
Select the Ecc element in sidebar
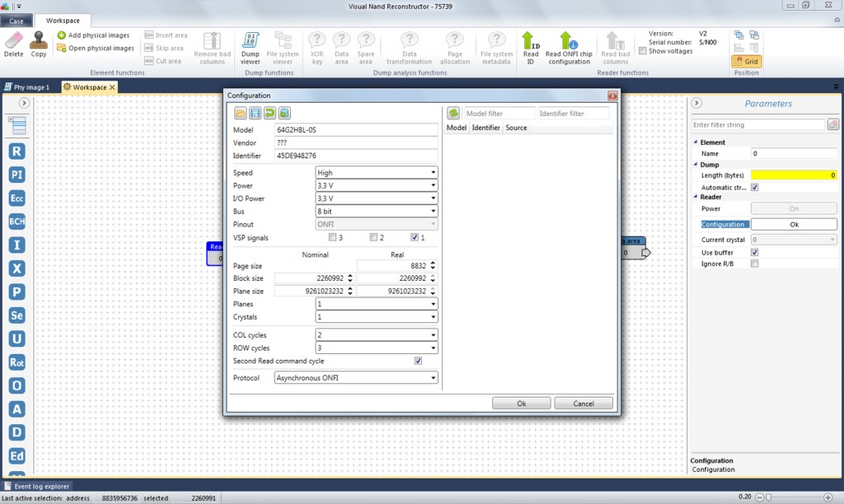pos(16,198)
